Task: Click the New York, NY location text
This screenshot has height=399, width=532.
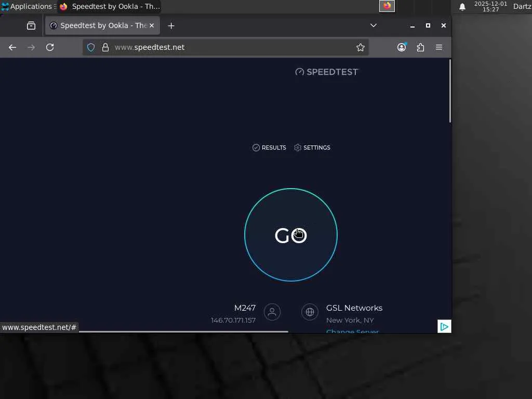Action: tap(350, 320)
